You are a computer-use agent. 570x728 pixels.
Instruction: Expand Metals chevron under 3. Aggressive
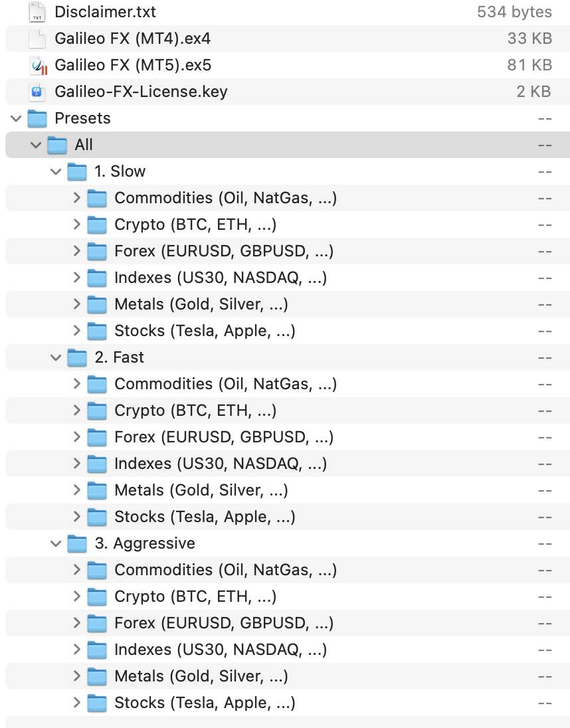(x=77, y=676)
